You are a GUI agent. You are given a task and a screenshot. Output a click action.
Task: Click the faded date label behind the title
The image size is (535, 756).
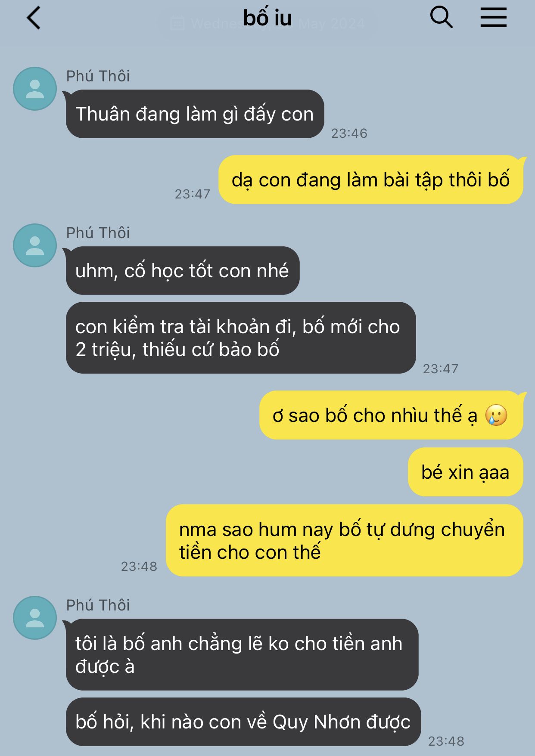[267, 23]
